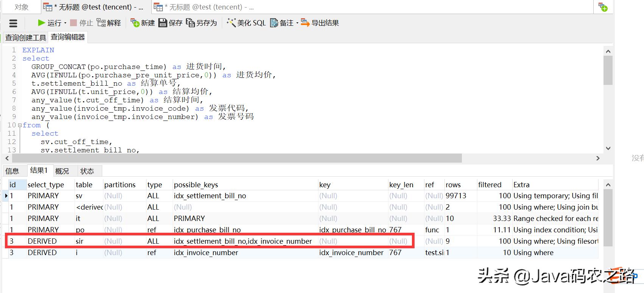
Task: Click the new-tab icon at the top right
Action: [x=603, y=7]
